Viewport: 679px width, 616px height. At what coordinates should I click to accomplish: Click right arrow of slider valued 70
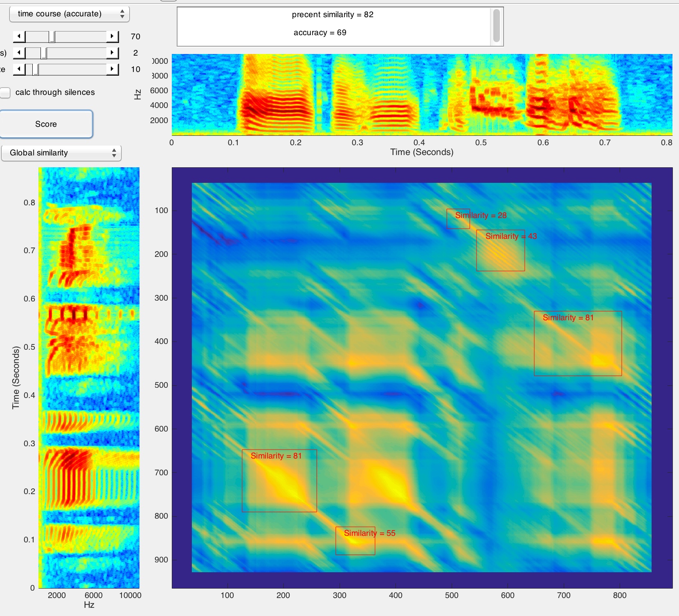(x=112, y=36)
